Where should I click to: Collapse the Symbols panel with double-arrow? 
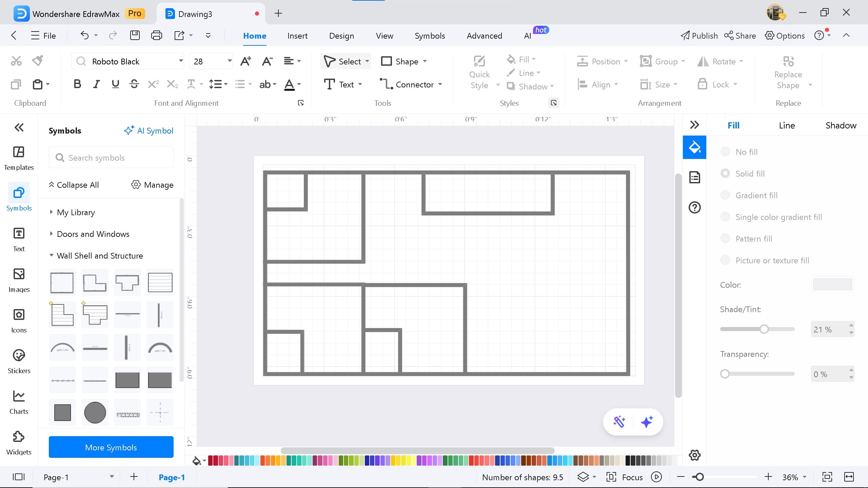pos(19,127)
